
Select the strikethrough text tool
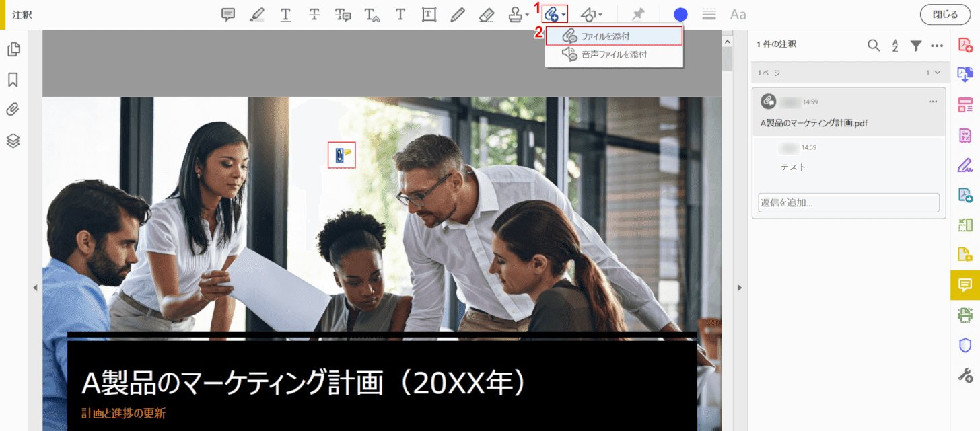click(314, 15)
